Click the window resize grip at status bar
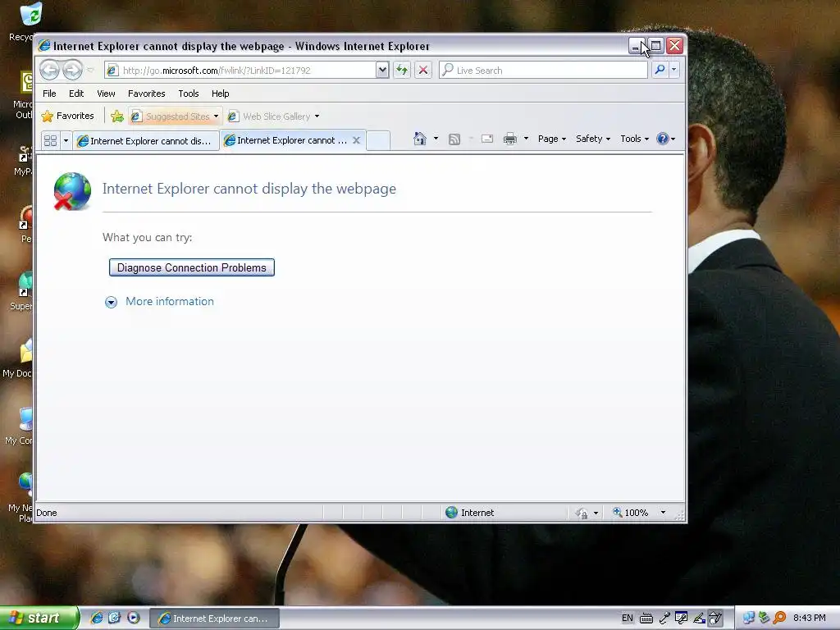840x630 pixels. point(679,514)
